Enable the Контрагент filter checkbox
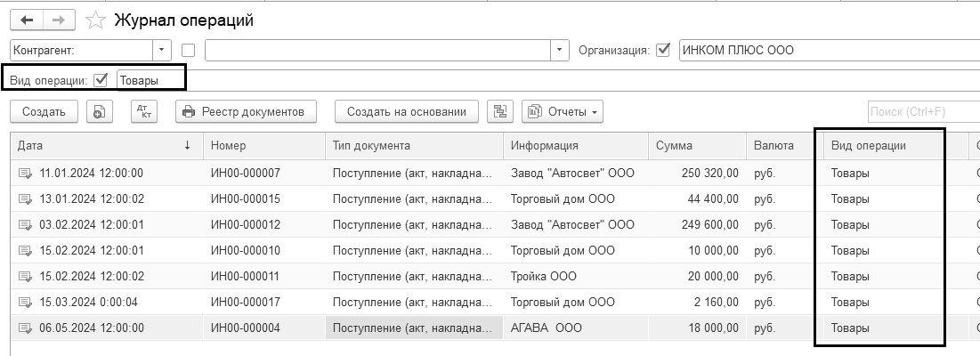 188,51
